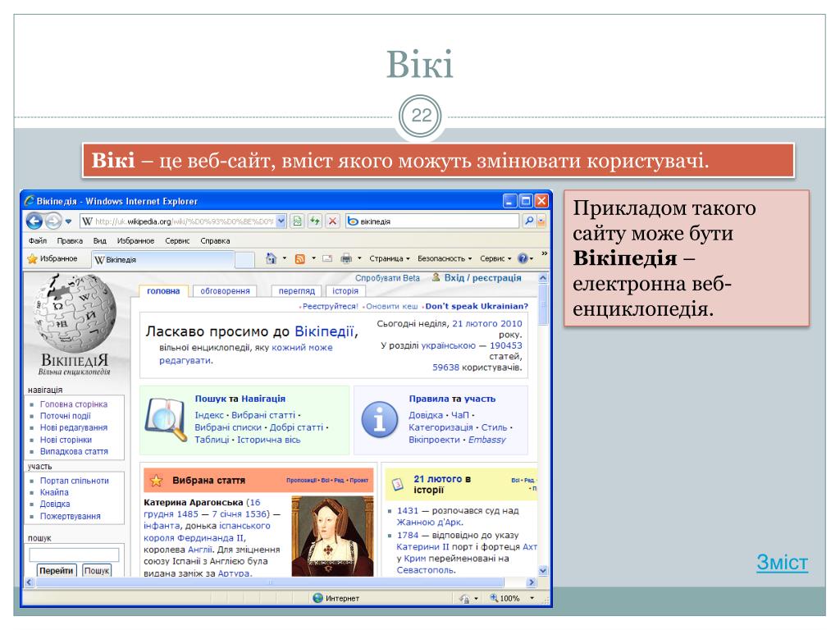Click the Зміст slide link
Image resolution: width=840 pixels, height=630 pixels.
(782, 562)
